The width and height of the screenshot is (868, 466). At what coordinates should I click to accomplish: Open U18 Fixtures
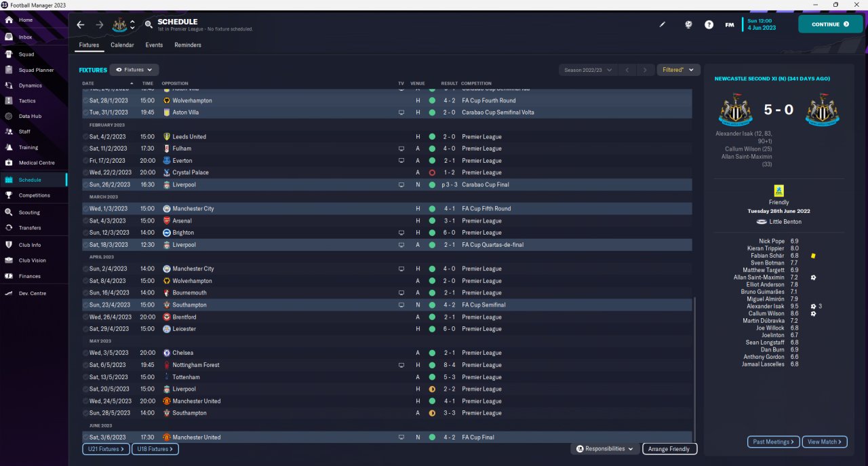[x=155, y=449]
